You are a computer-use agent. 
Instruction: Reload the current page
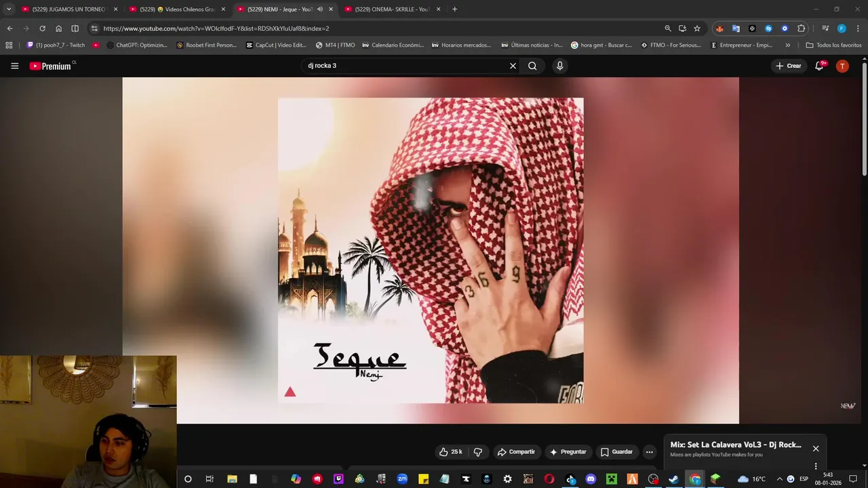[42, 28]
